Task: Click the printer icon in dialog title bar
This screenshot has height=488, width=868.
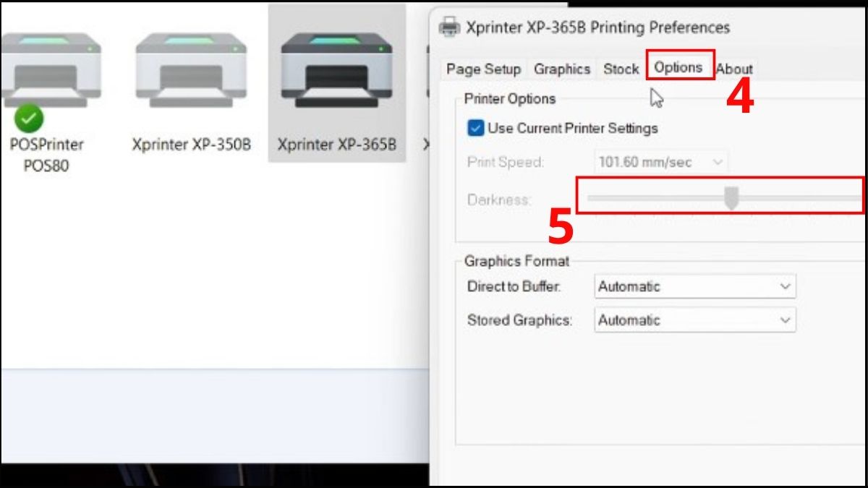Action: [x=449, y=27]
